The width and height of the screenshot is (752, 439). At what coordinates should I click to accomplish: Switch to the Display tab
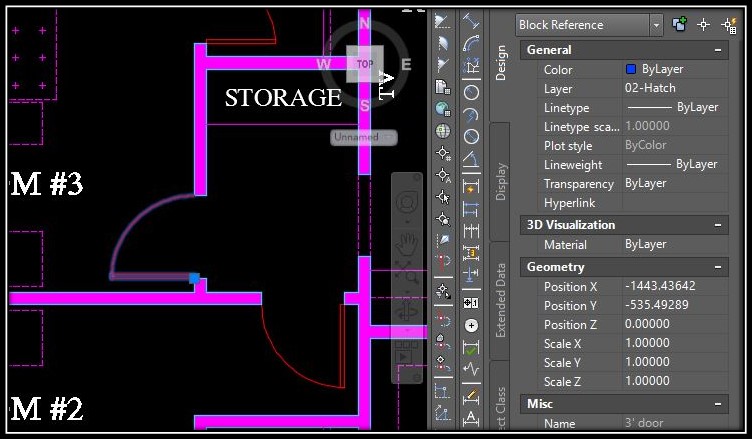pos(501,181)
